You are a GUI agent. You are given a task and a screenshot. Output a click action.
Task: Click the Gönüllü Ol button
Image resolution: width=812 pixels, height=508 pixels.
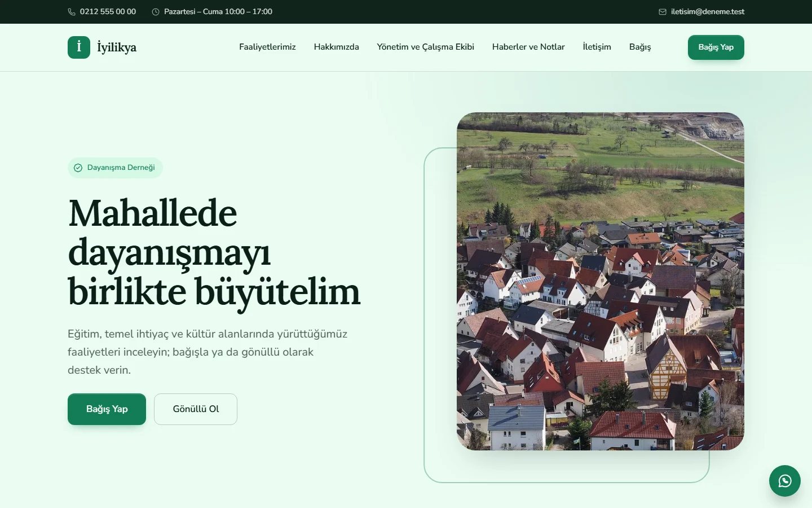196,409
